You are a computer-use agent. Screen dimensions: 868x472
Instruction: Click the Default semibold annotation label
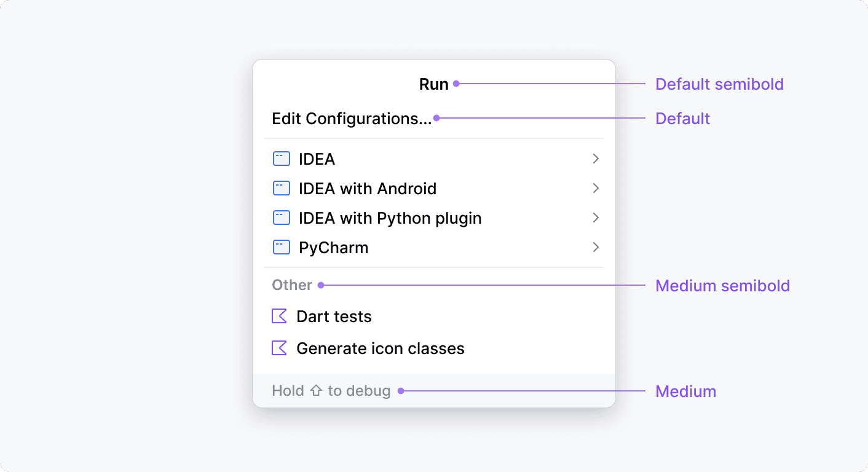[x=719, y=84]
